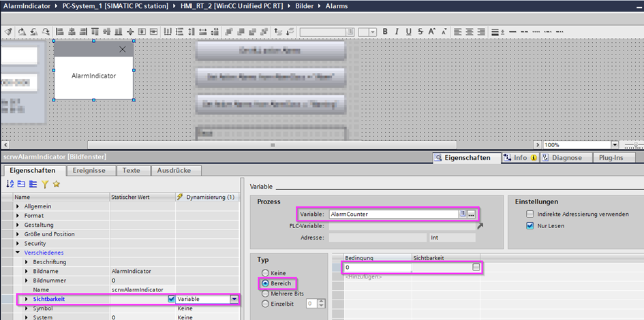Choose the dotted line style
This screenshot has height=320, width=644.
(536, 31)
